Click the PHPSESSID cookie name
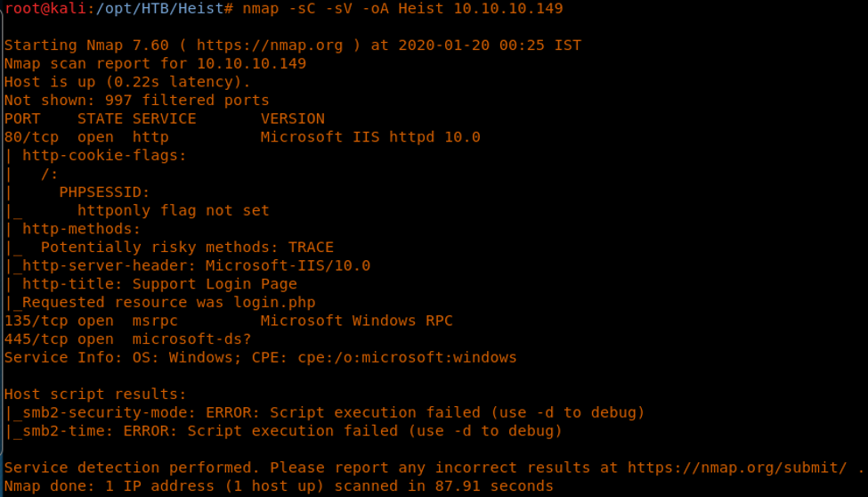This screenshot has height=497, width=868. pyautogui.click(x=105, y=192)
